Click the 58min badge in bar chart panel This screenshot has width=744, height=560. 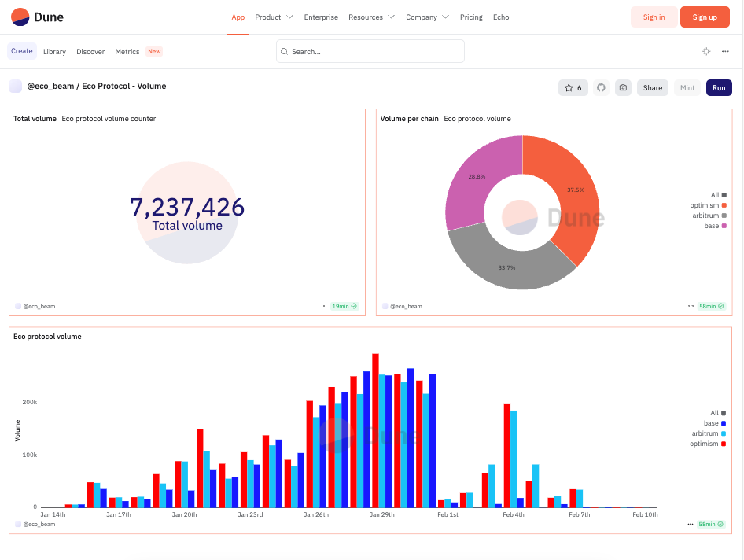point(711,524)
